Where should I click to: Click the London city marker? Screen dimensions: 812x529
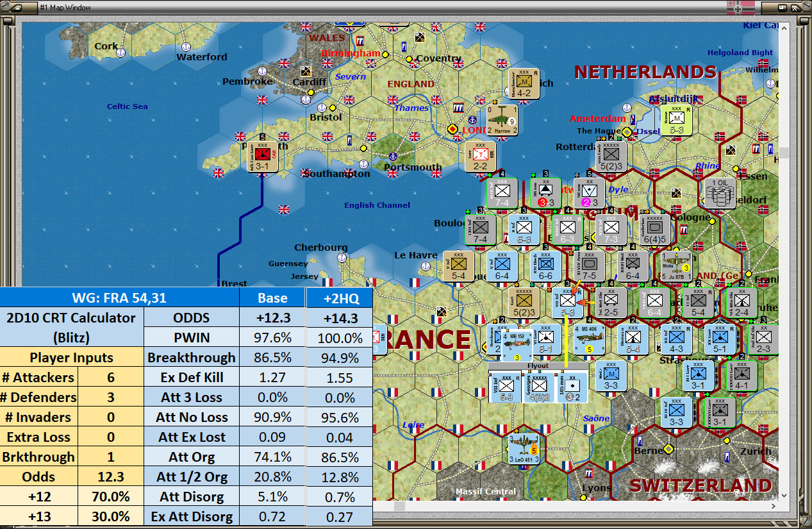pos(452,129)
